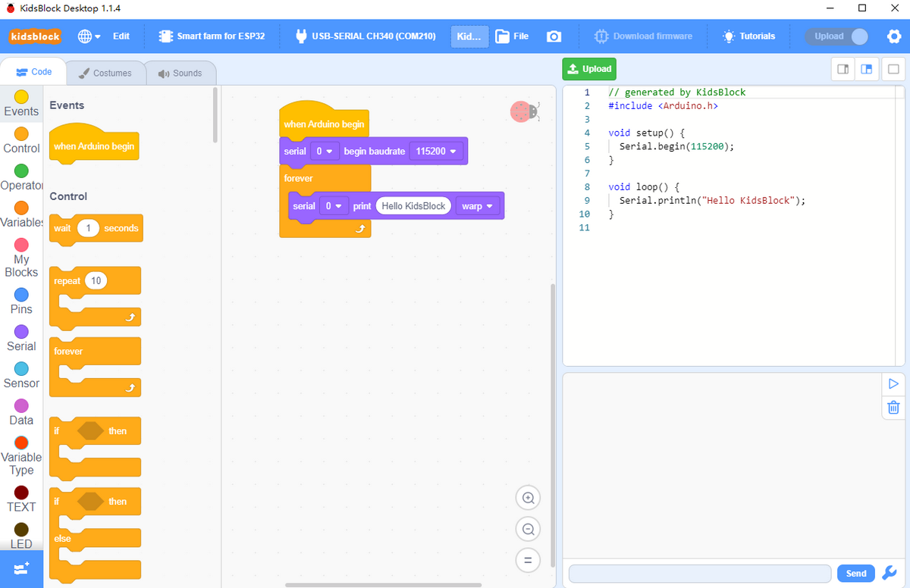Screen dimensions: 910x588
Task: Click the value 1 in wait block
Action: click(x=89, y=228)
